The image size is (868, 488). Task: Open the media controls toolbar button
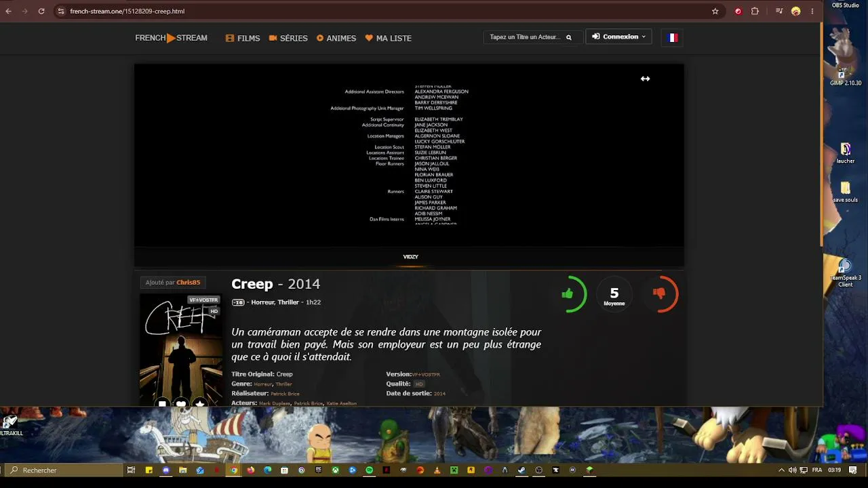tap(779, 12)
